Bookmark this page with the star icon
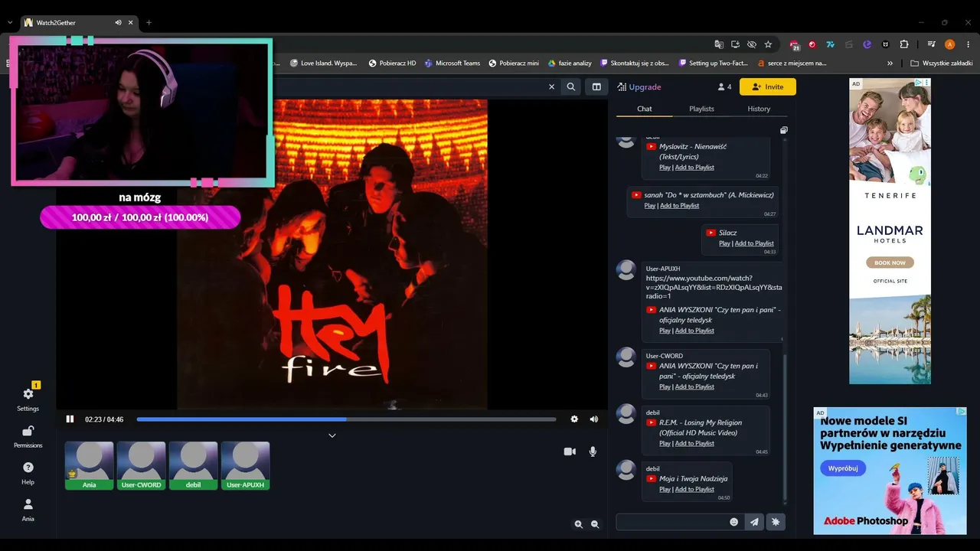The height and width of the screenshot is (551, 980). pyautogui.click(x=768, y=44)
